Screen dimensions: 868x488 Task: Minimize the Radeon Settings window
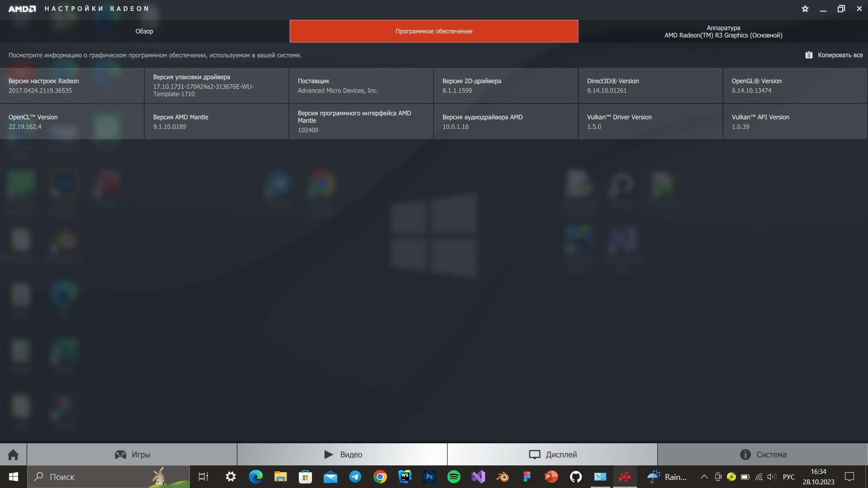(x=823, y=9)
